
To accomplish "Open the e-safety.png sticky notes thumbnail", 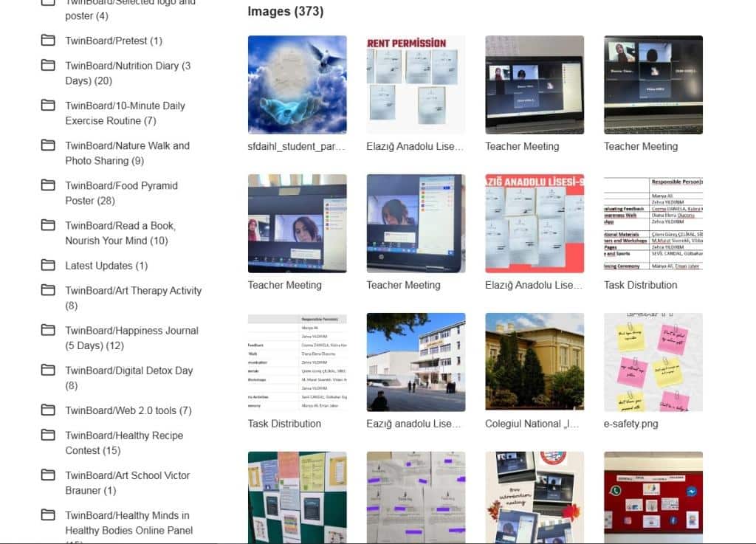I will [x=653, y=362].
